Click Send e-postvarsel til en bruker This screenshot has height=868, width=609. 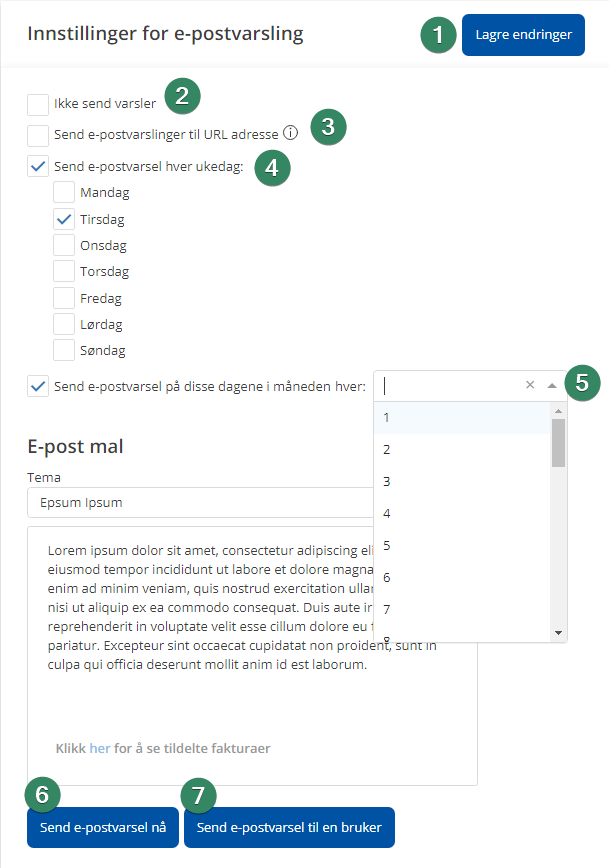289,828
